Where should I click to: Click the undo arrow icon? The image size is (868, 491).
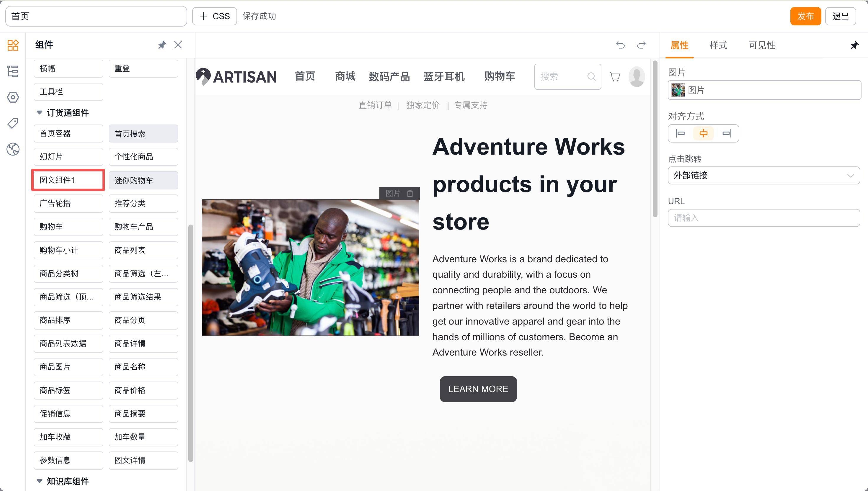(620, 45)
